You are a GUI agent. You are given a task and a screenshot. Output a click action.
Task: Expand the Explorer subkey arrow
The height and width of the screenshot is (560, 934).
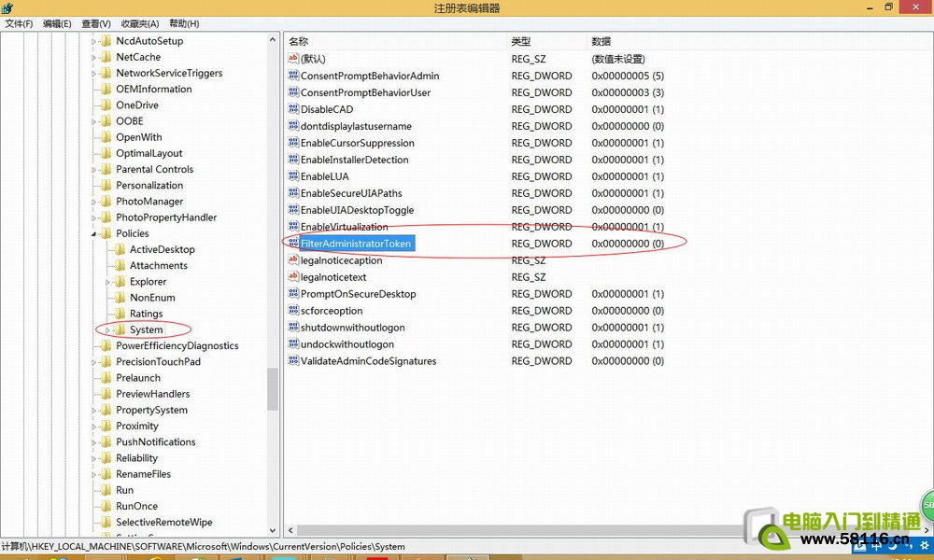click(x=107, y=282)
